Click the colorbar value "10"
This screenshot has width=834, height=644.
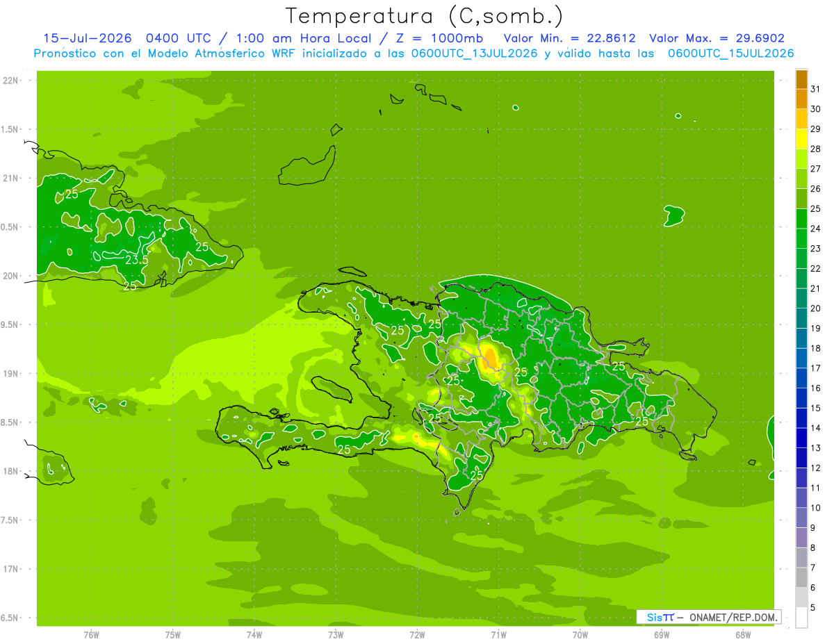[x=815, y=508]
